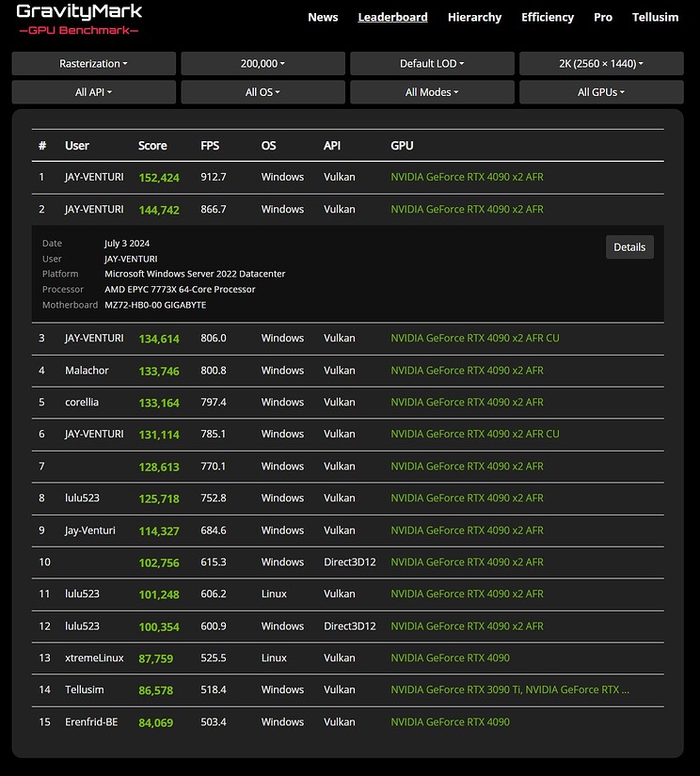
Task: Click the Details button for the expanded entry
Action: [x=628, y=246]
